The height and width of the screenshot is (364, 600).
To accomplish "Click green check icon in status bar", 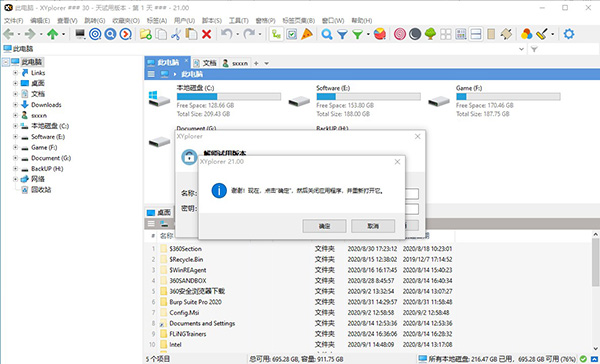I will 583,359.
